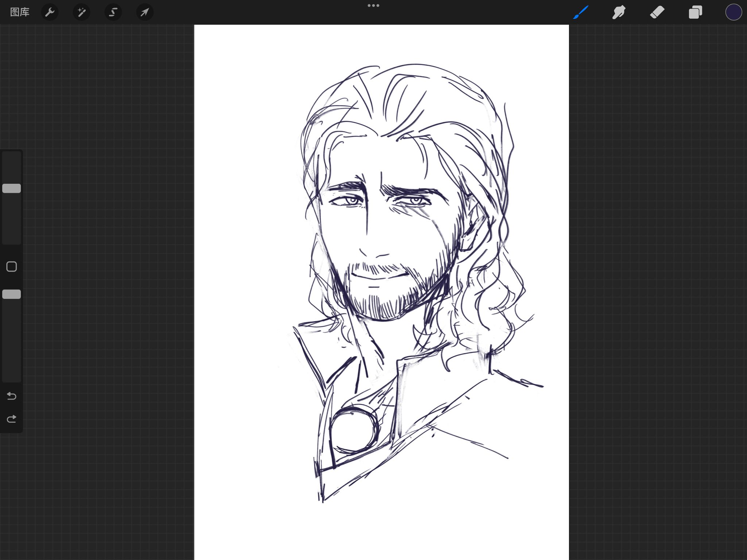Undo the last stroke

[12, 396]
